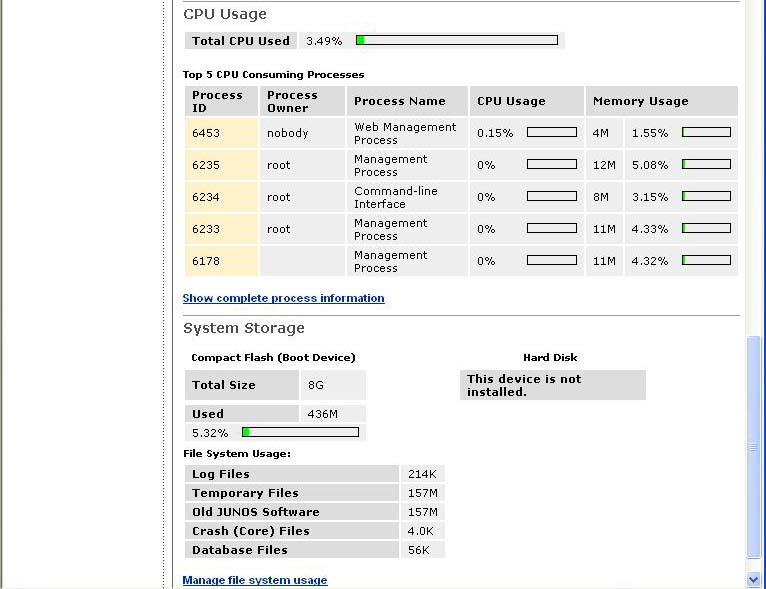Click the CPU usage bar for process 6235
The width and height of the screenshot is (766, 589).
(x=552, y=165)
